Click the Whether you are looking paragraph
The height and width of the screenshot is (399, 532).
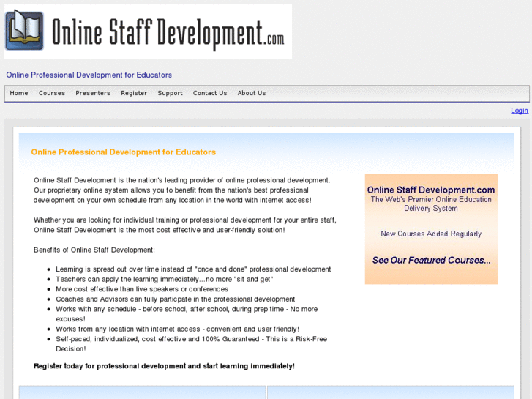(x=185, y=225)
